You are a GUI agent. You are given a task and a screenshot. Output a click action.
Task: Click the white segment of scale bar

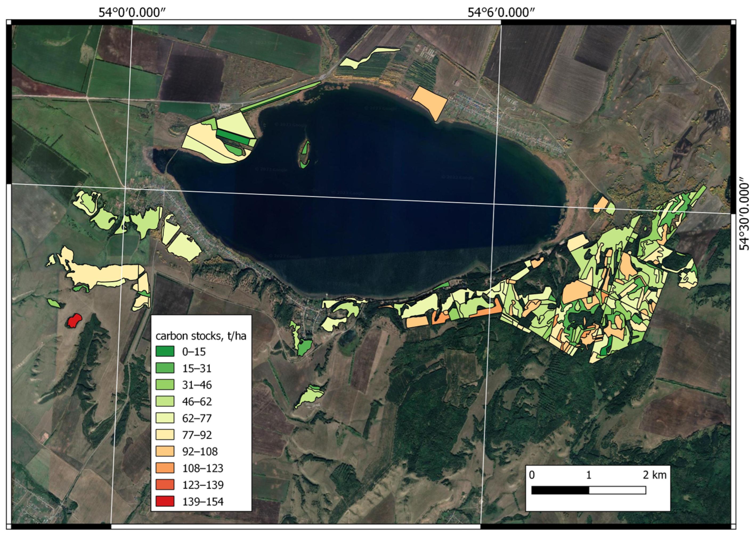pyautogui.click(x=617, y=490)
